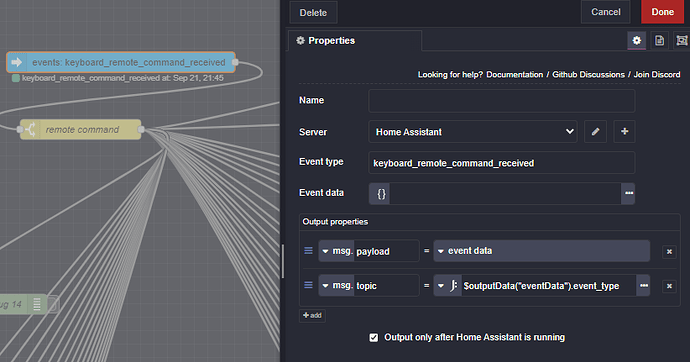Open msg type dropdown for topic
This screenshot has height=362, width=690.
pyautogui.click(x=337, y=285)
